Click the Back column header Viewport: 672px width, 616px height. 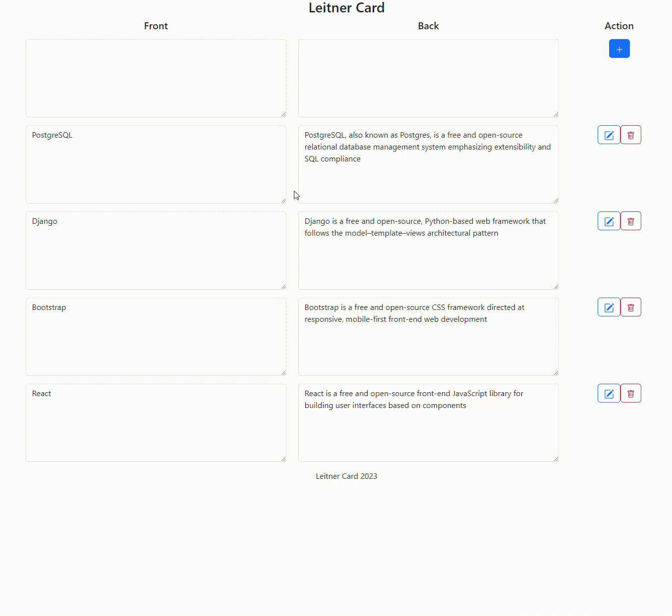[x=429, y=26]
